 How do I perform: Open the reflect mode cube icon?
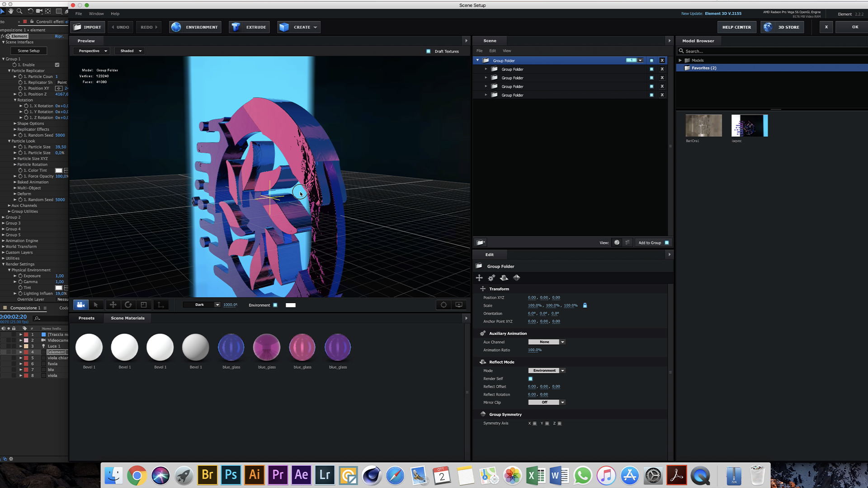[x=504, y=278]
